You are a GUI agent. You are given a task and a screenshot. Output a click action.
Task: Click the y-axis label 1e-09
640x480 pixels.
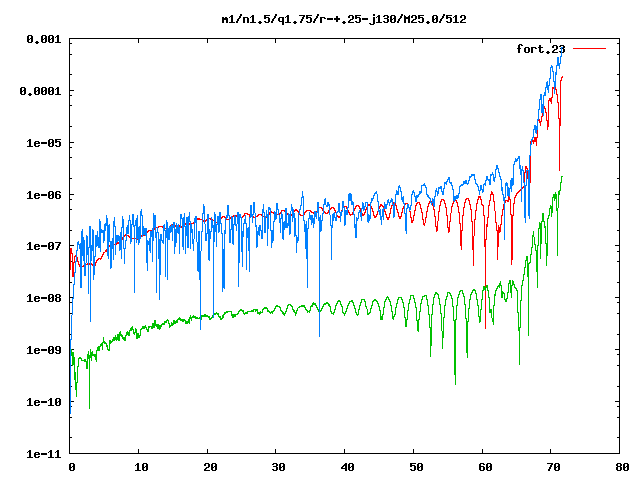coord(44,350)
